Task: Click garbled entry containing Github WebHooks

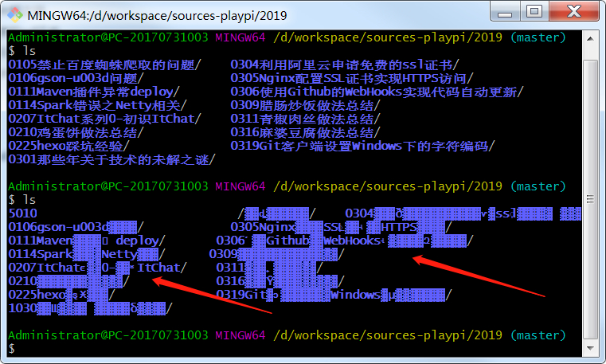Action: point(345,241)
